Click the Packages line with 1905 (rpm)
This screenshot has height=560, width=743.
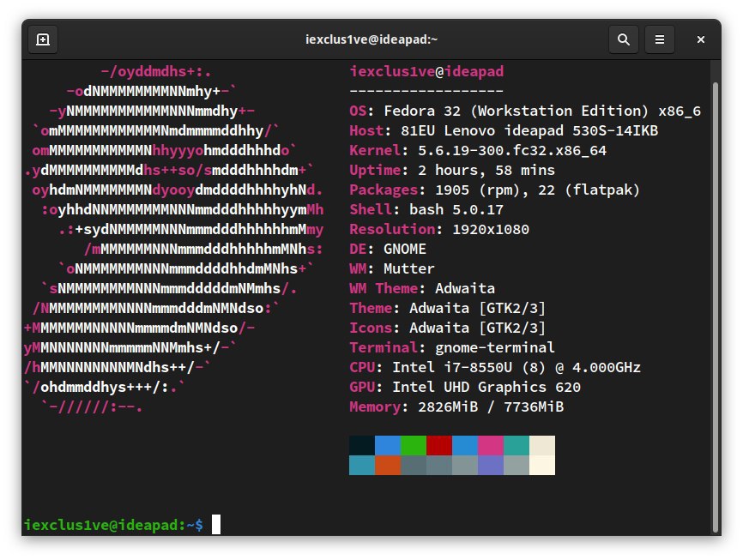(495, 190)
